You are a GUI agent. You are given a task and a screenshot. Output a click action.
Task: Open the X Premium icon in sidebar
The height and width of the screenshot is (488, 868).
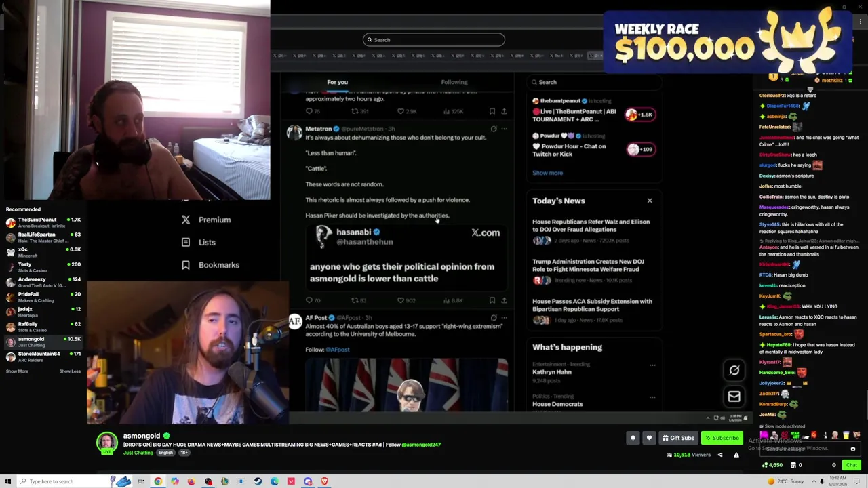point(186,220)
